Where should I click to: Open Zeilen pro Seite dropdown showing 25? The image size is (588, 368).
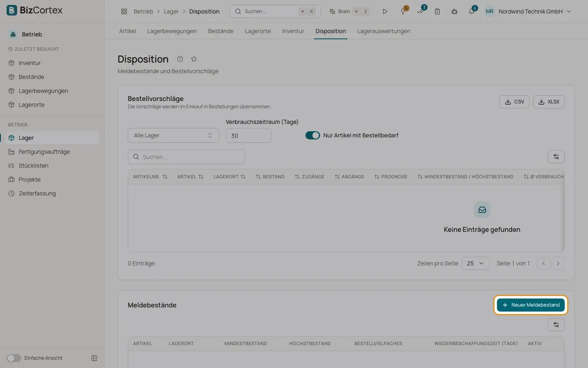coord(476,263)
